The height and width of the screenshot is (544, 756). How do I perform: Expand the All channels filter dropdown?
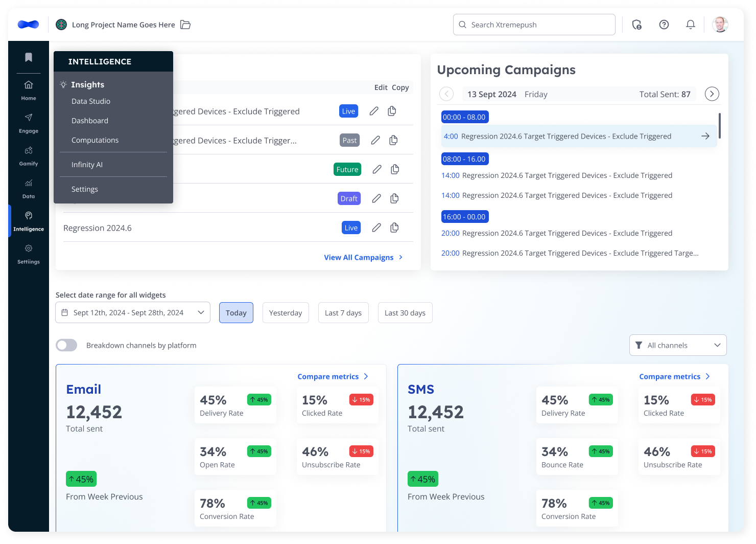(x=678, y=345)
